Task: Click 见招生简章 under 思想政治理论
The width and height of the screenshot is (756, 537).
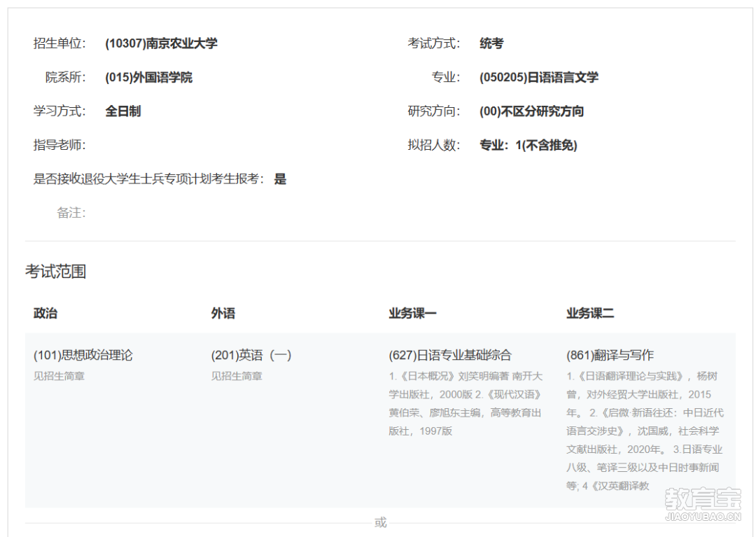Action: point(59,376)
